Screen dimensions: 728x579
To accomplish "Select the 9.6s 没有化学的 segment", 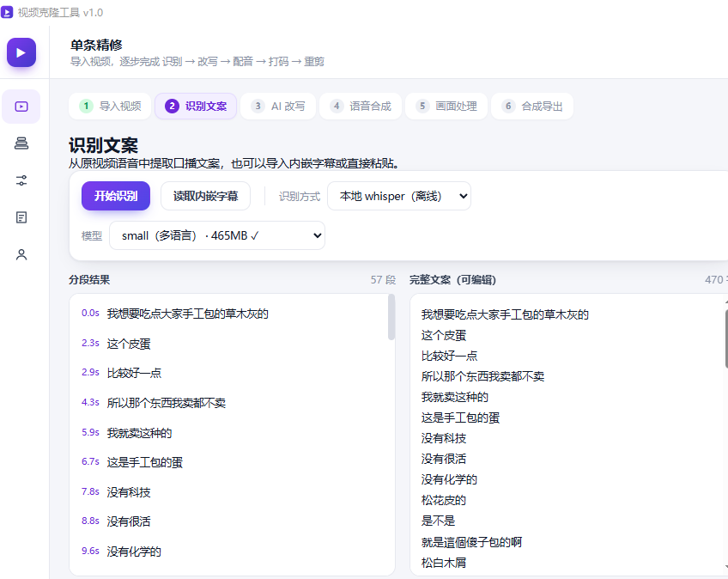I will [231, 552].
